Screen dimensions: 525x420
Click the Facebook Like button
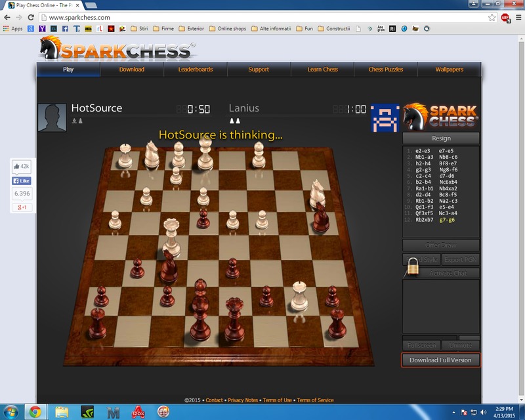[22, 181]
